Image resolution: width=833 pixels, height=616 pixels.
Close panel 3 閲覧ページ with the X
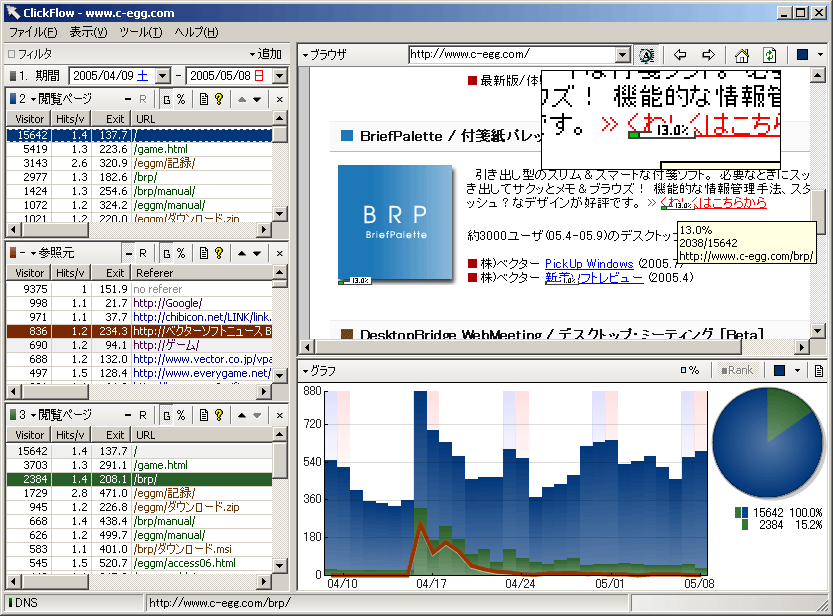click(x=279, y=415)
